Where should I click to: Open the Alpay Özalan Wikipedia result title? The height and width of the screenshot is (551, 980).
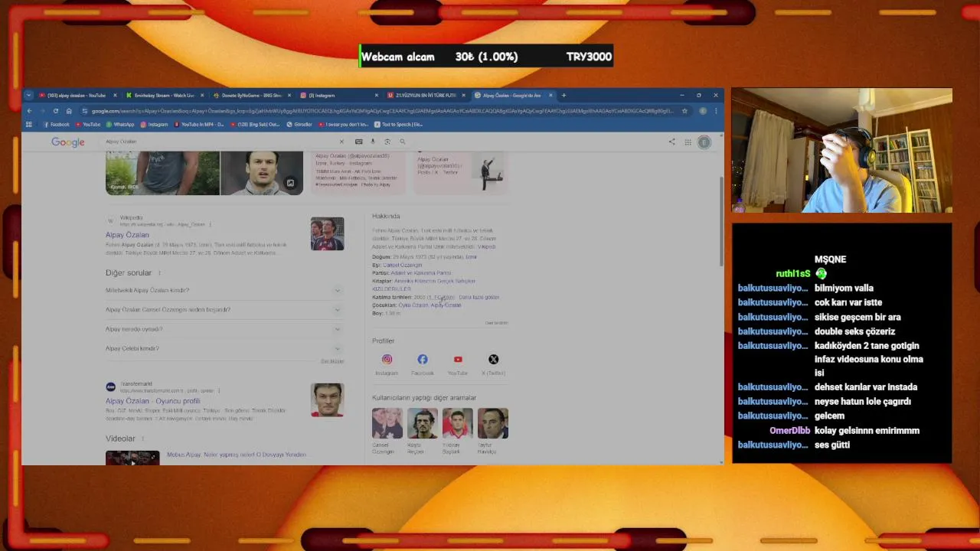[x=127, y=235]
